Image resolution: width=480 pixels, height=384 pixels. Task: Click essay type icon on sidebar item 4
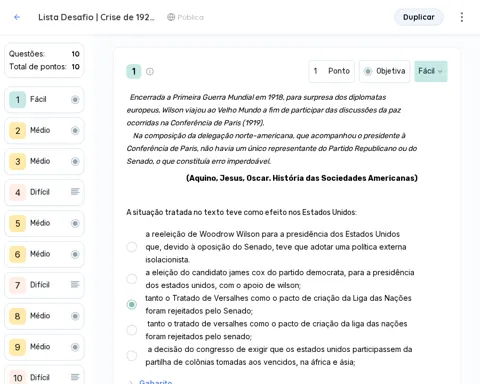tap(75, 192)
